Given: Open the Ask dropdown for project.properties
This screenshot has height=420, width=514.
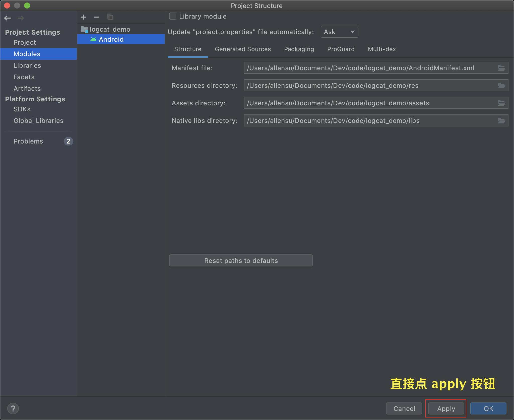Looking at the screenshot, I should click(339, 32).
